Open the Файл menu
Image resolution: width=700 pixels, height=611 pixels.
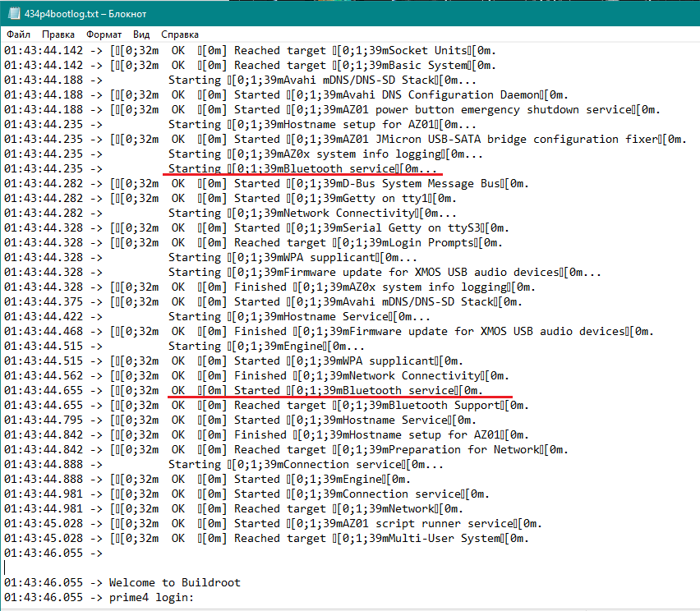click(x=19, y=35)
